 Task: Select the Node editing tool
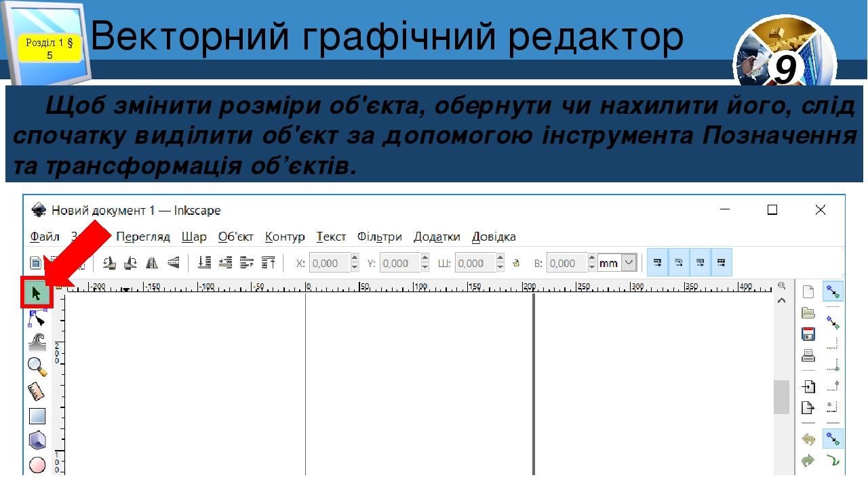37,317
